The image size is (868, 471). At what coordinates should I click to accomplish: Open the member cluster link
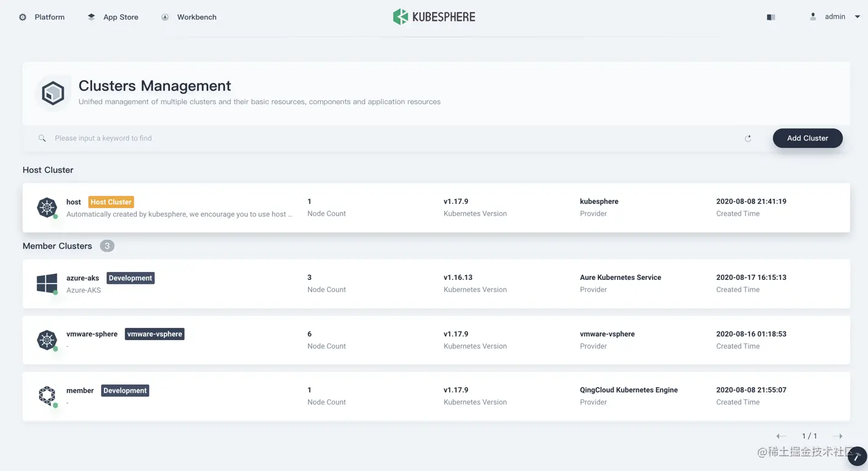[x=80, y=391]
